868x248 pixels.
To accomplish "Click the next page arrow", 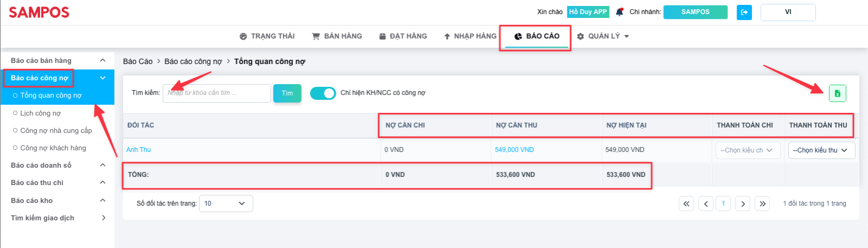I will [743, 204].
